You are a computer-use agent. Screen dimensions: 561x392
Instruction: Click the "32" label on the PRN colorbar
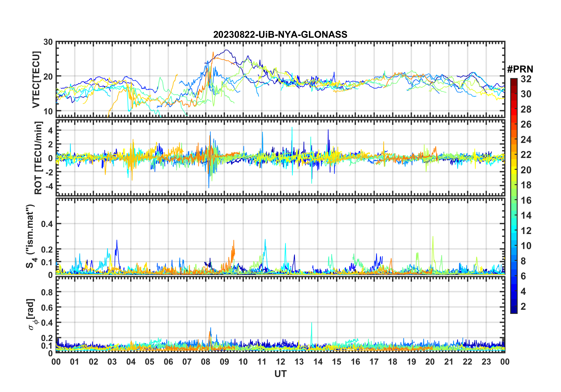tap(526, 79)
